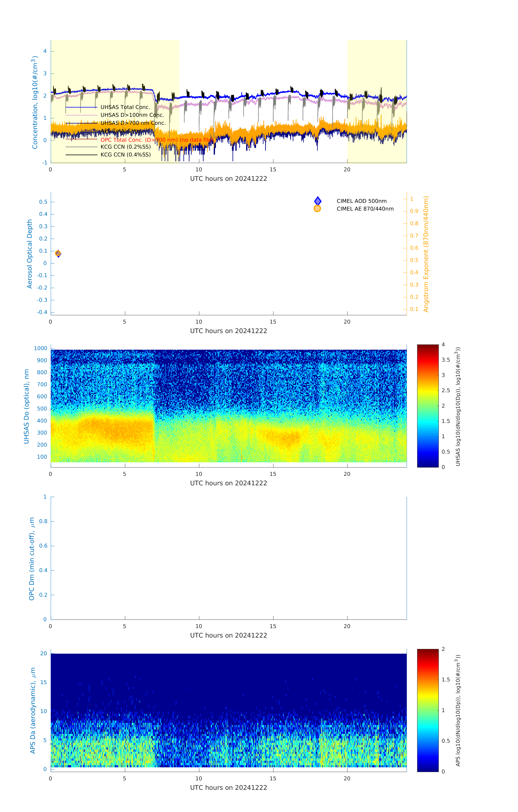Click the APS Da (aerodynamic) axis title
Screen dimensions: 518x812
33,710
